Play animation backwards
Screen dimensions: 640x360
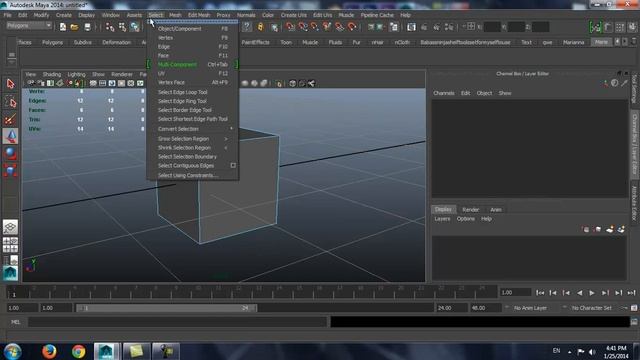(579, 293)
